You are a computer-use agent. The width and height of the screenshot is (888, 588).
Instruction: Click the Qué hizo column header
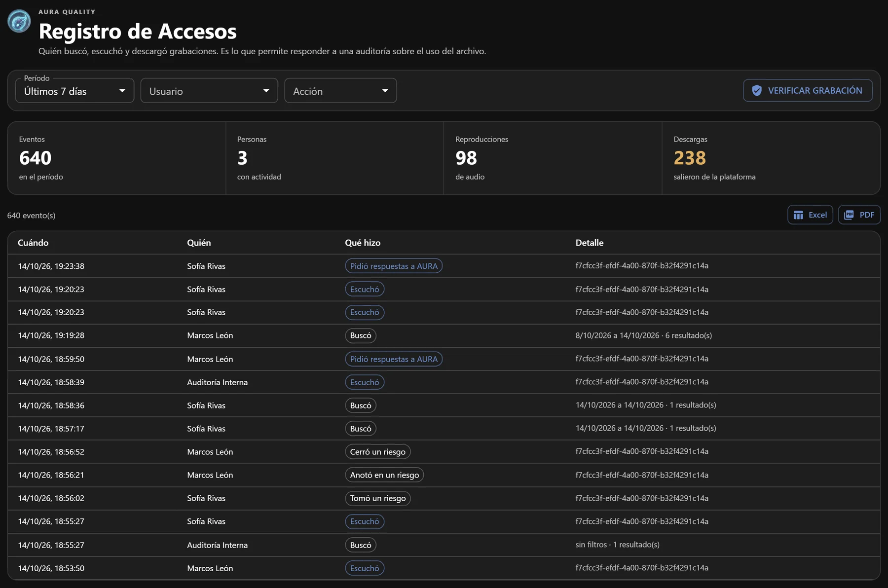coord(363,243)
